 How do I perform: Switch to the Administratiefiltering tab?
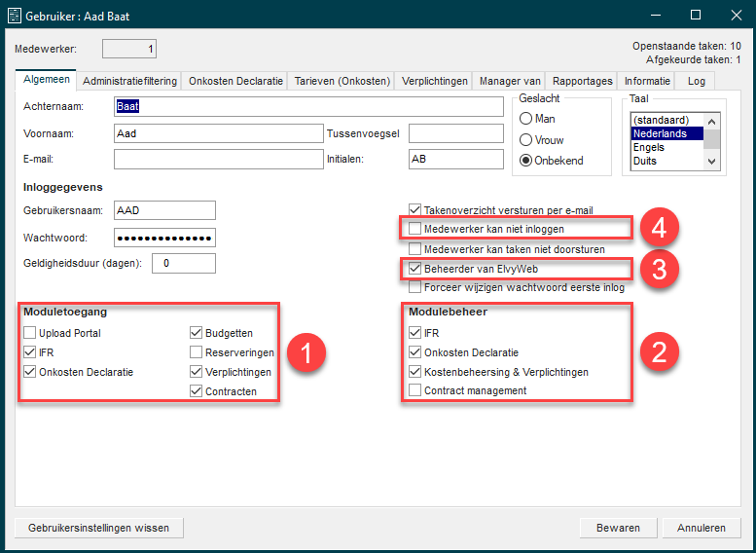pos(129,81)
